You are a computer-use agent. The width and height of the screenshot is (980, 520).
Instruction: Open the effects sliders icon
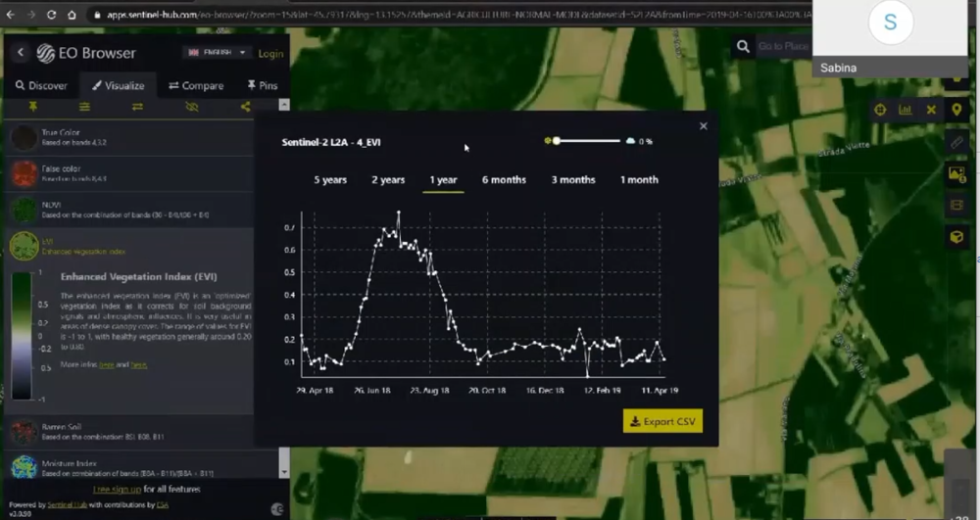click(84, 107)
